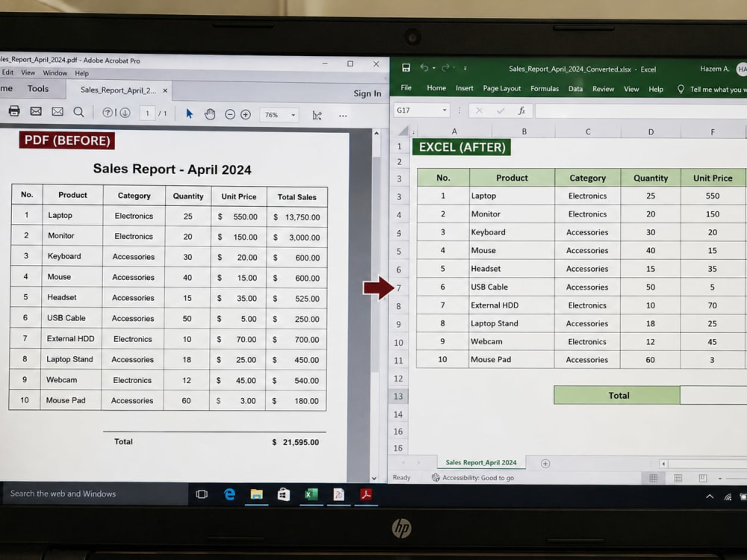Image resolution: width=747 pixels, height=560 pixels.
Task: Click the Acrobat fit page tool icon
Action: [317, 115]
